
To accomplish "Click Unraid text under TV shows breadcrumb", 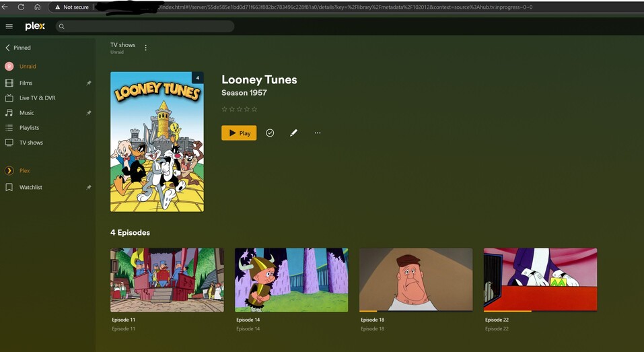I will pyautogui.click(x=117, y=52).
